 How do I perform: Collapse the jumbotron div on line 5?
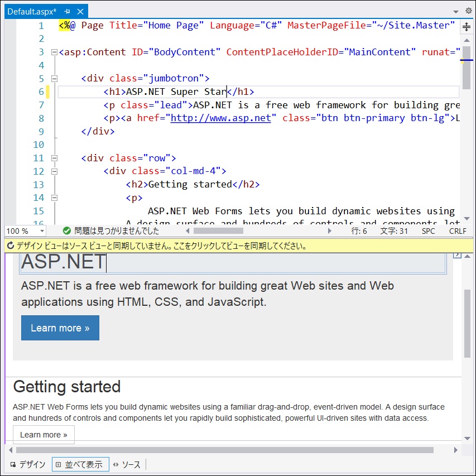[x=54, y=79]
